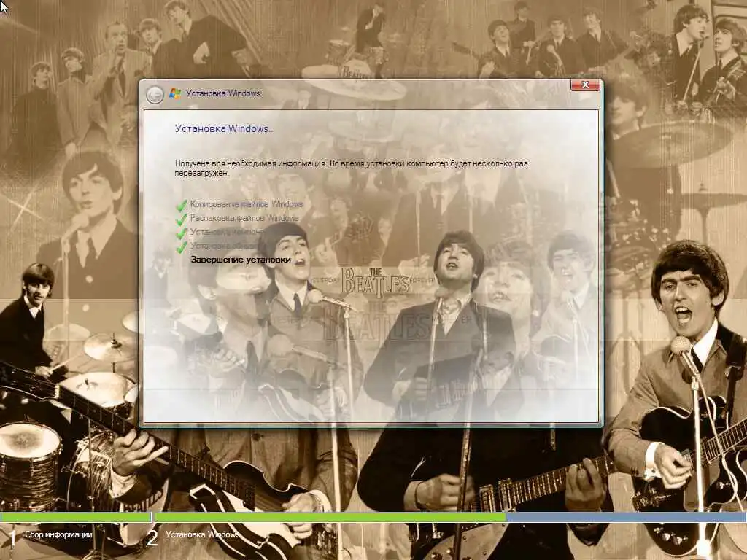Image resolution: width=747 pixels, height=560 pixels.
Task: Click the Получена вся необходимая информация paragraph
Action: pos(351,168)
